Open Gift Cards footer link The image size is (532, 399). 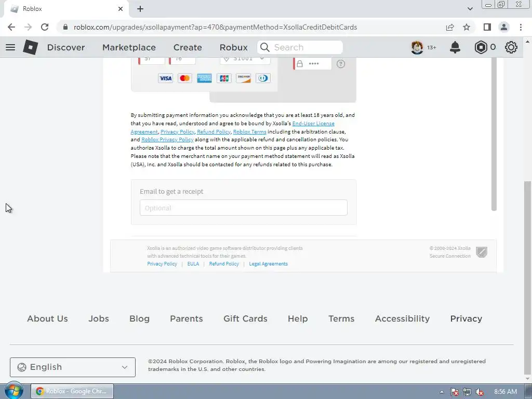tap(245, 318)
